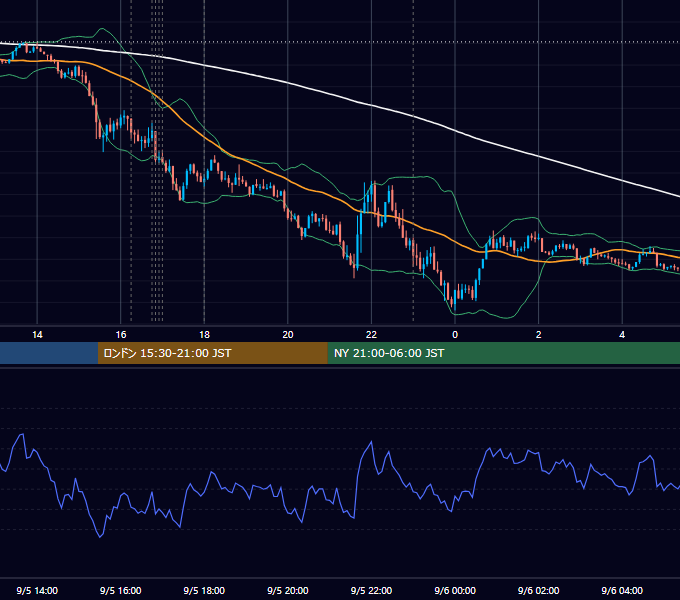Click the blue session bar before London

click(49, 353)
